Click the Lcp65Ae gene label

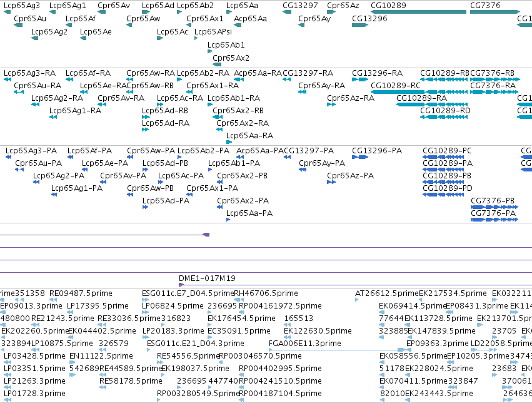[x=96, y=31]
